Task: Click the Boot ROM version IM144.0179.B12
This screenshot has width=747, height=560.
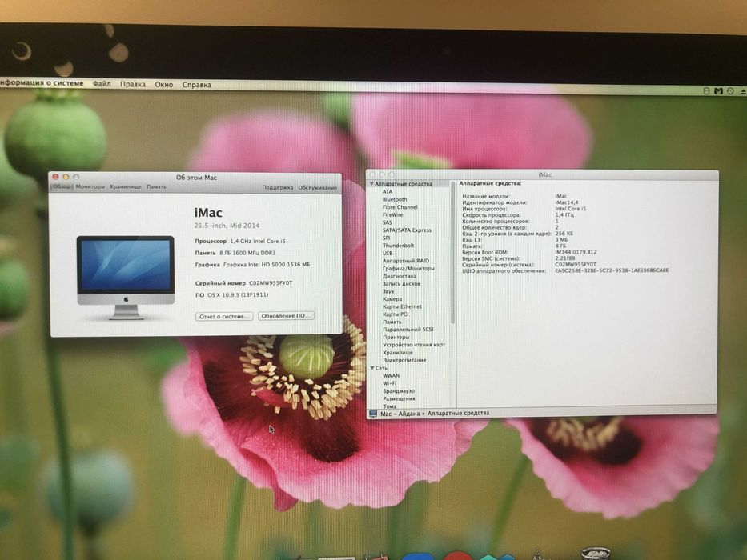Action: pyautogui.click(x=576, y=252)
